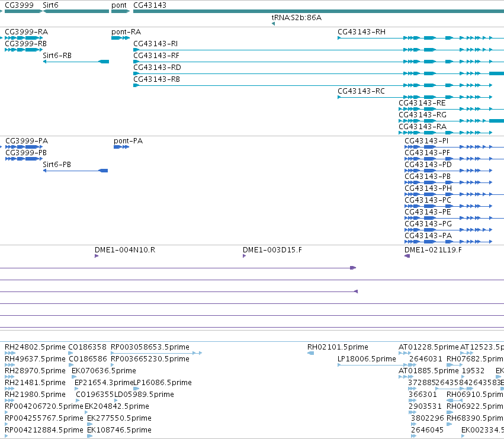
Task: Select transcript CG43143-RI
Action: [x=156, y=44]
